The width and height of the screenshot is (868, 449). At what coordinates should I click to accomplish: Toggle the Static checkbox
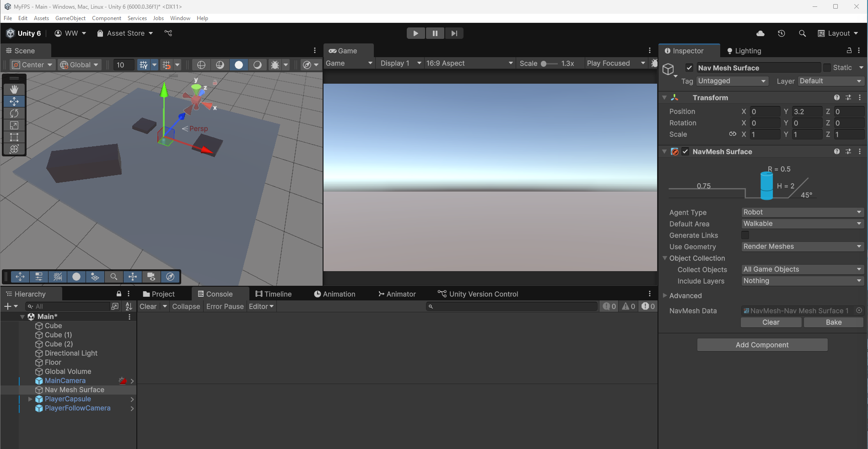[827, 68]
